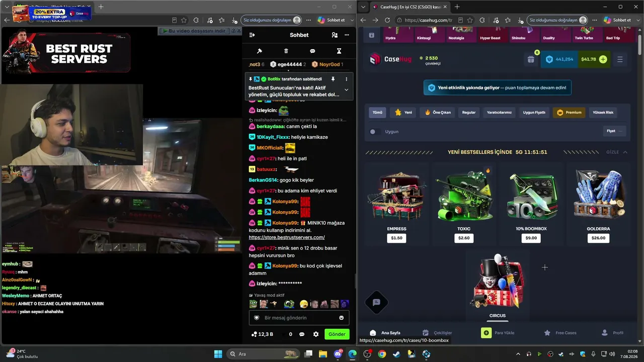Image resolution: width=644 pixels, height=362 pixels.
Task: Open CaseHug hamburger menu
Action: [620, 59]
